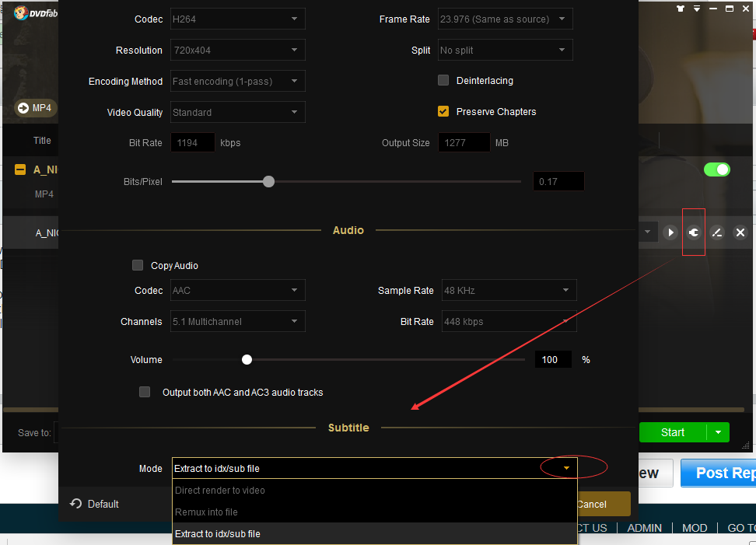
Task: Open the video Codec H264 dropdown
Action: (x=238, y=19)
